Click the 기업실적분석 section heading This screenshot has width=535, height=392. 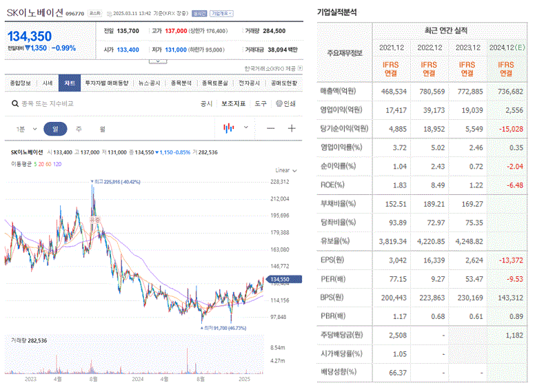336,12
